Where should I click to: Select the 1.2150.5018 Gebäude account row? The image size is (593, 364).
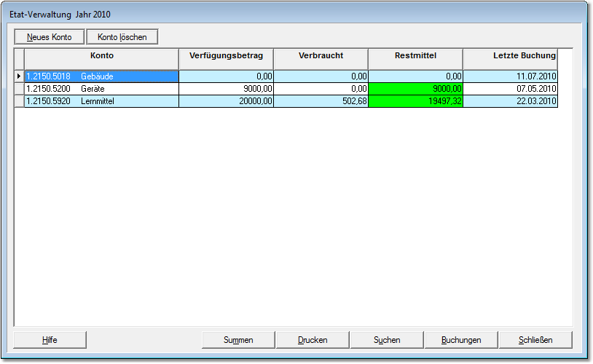[101, 76]
